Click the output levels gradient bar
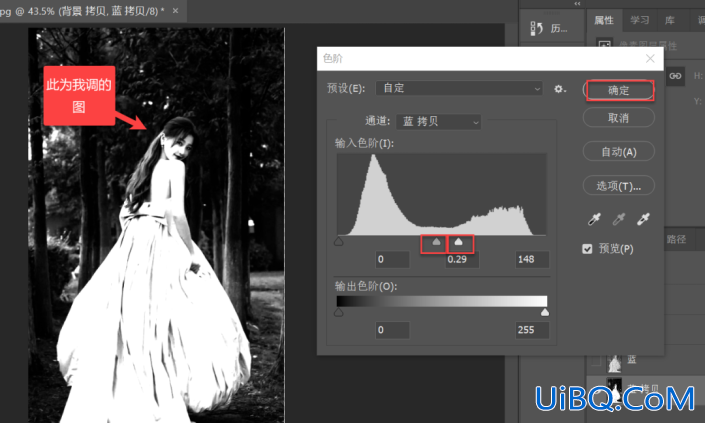Viewport: 705px width, 423px height. [x=442, y=301]
